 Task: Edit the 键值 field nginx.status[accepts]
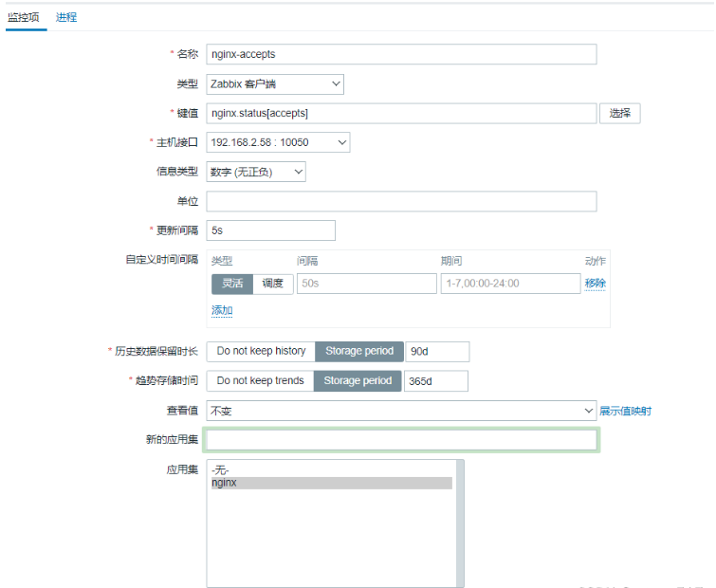pos(401,113)
